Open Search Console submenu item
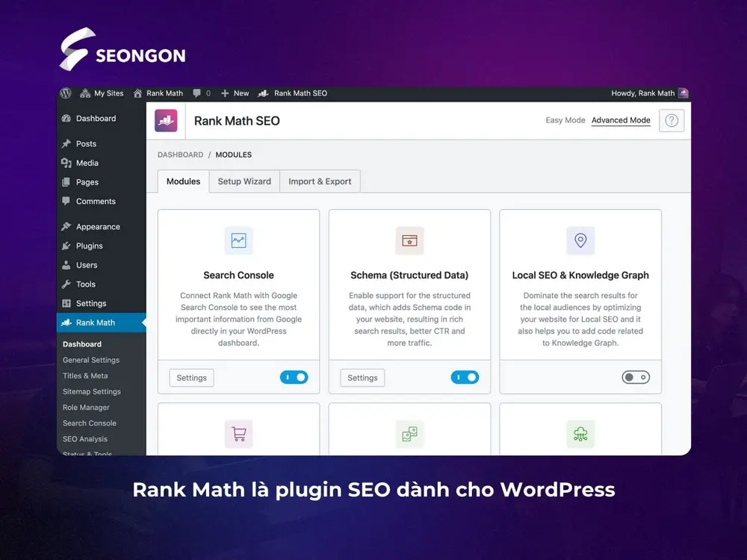 click(90, 423)
